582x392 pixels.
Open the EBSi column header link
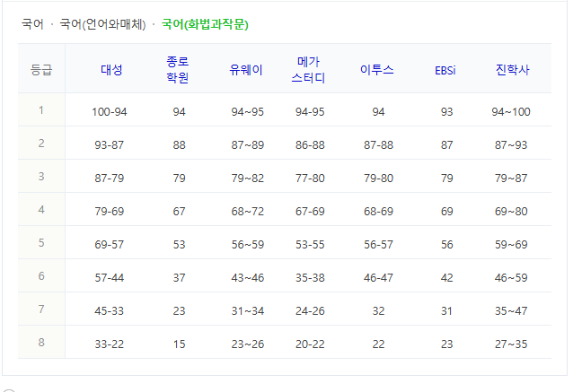(445, 70)
